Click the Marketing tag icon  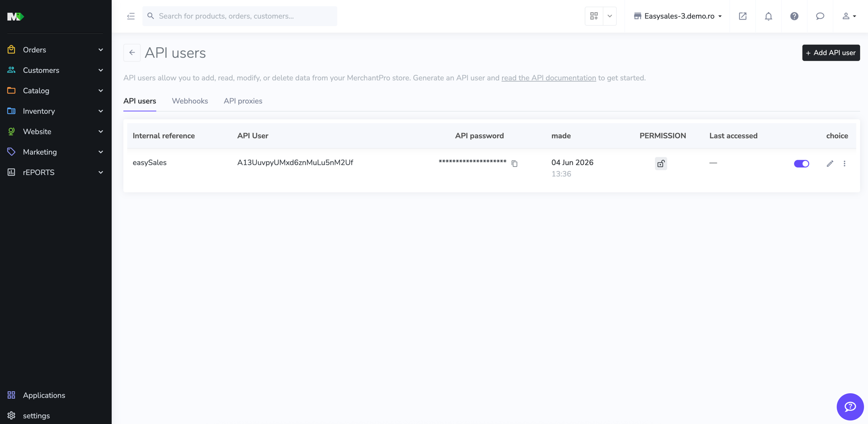point(11,152)
